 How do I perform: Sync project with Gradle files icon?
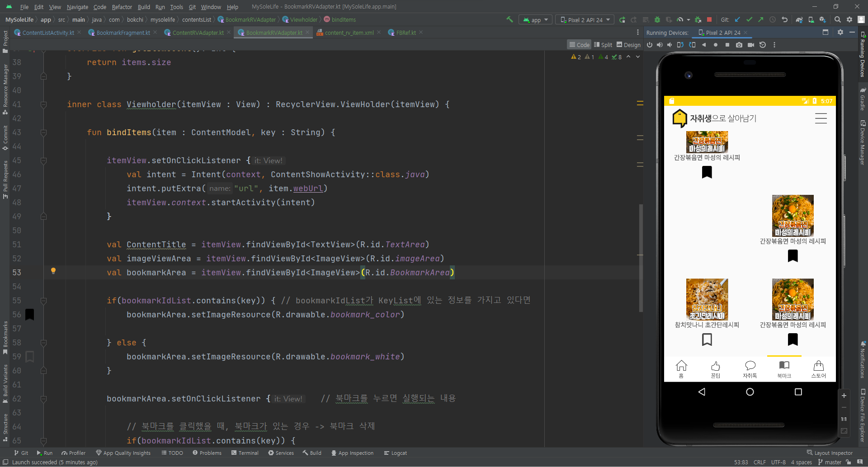[x=799, y=19]
